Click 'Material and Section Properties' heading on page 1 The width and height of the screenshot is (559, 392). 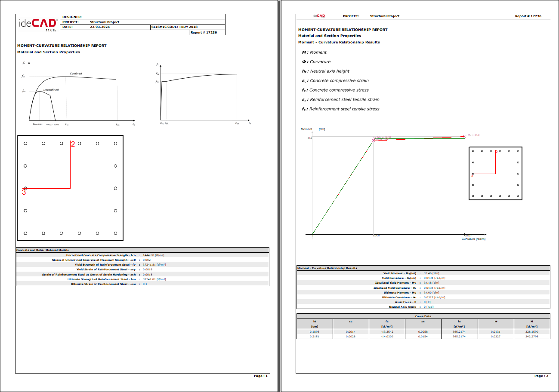[x=49, y=52]
